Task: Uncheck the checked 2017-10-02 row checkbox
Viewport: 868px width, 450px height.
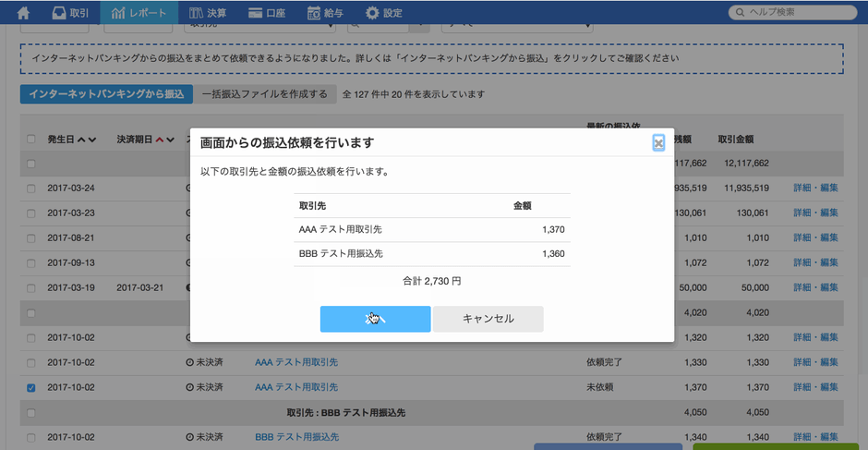Action: click(x=31, y=387)
